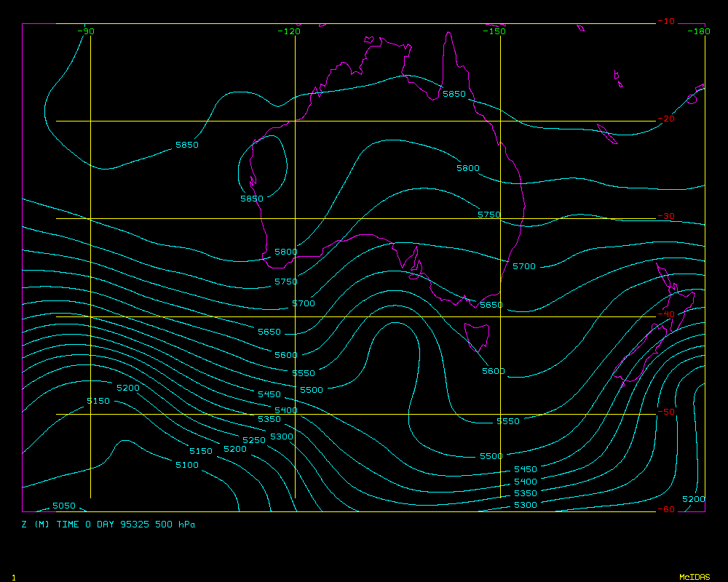Click the 5850 label over northern Queensland

[x=454, y=95]
